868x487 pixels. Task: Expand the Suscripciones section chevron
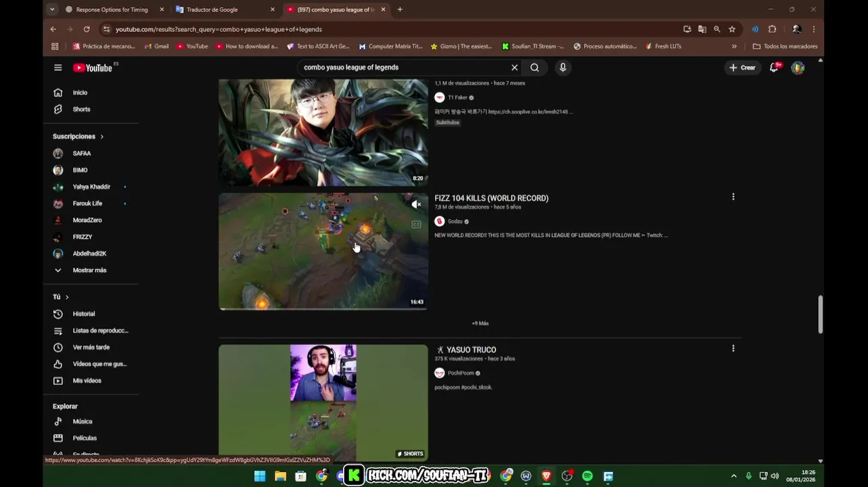(x=102, y=137)
